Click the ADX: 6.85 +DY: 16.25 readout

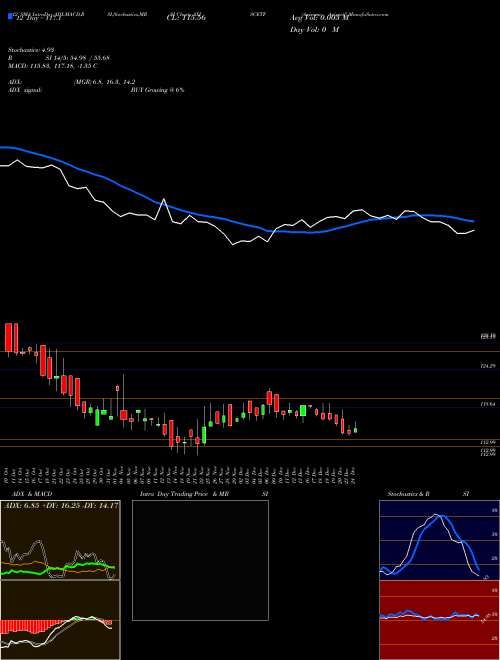(x=61, y=505)
